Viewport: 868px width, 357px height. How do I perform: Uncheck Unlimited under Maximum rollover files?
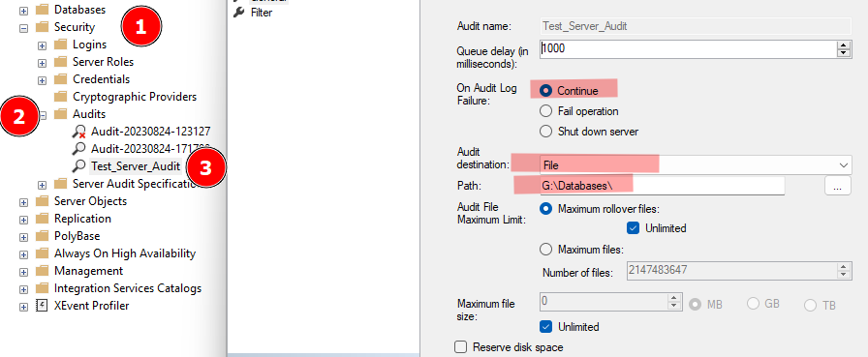[x=634, y=227]
